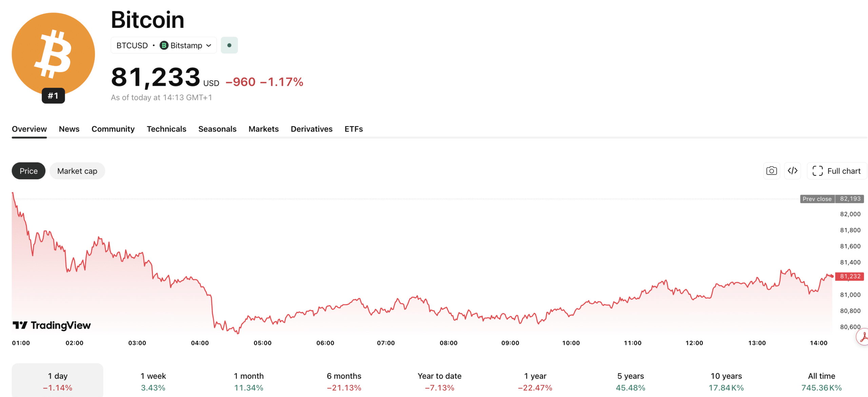Choose the Year to date range
This screenshot has height=397, width=868.
(439, 381)
